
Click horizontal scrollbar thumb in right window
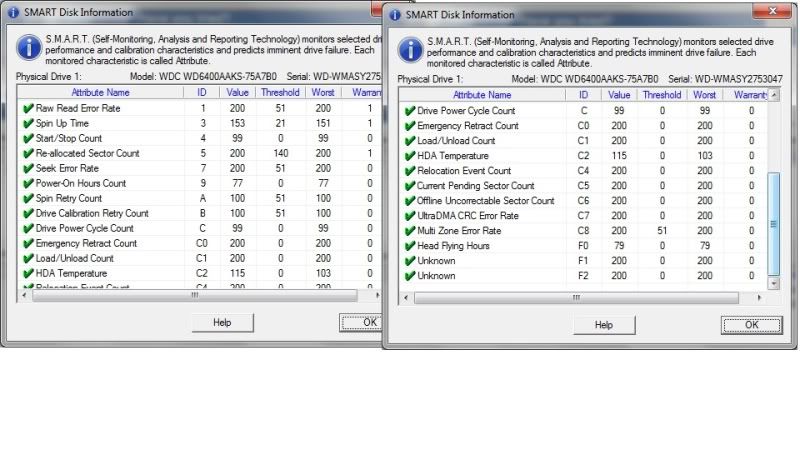[x=576, y=297]
